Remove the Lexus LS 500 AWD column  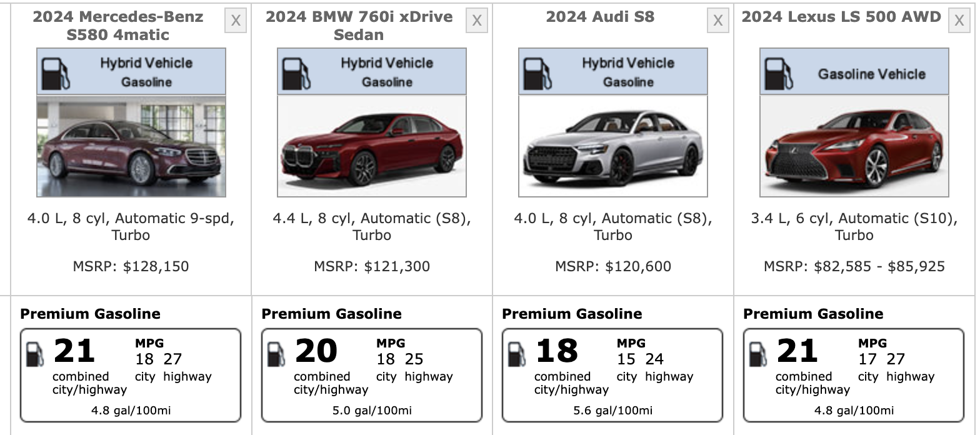[x=959, y=21]
